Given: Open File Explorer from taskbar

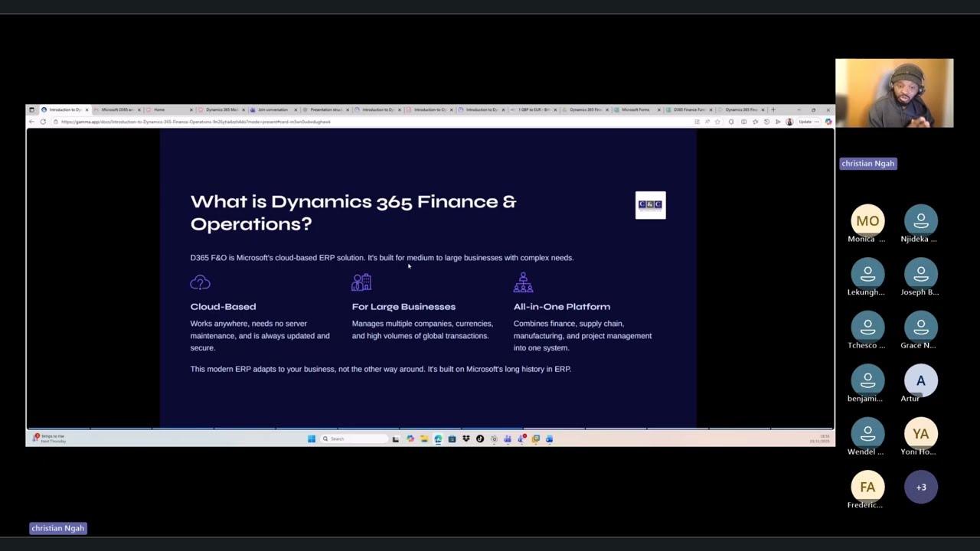Looking at the screenshot, I should tap(424, 439).
